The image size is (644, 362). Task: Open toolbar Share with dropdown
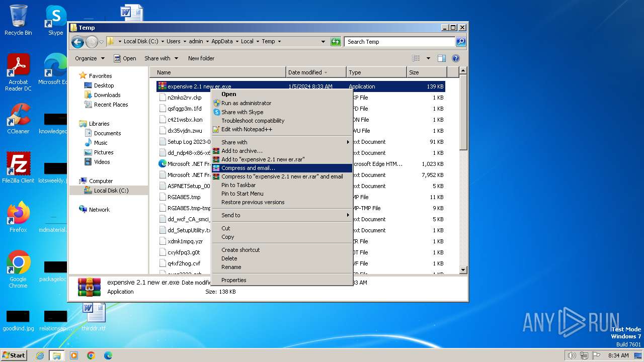[x=161, y=58]
